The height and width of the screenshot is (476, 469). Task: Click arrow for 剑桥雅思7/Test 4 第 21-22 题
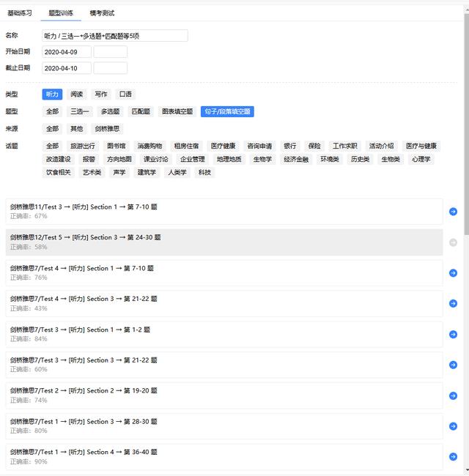[453, 304]
